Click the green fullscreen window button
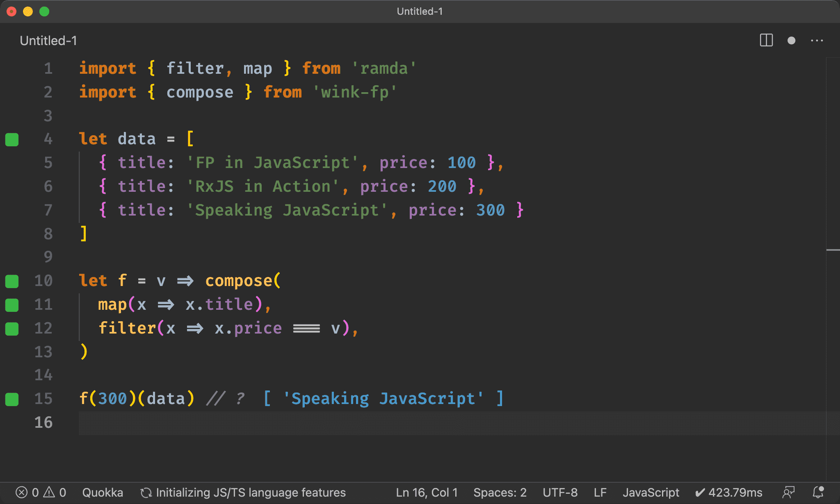Image resolution: width=840 pixels, height=504 pixels. pyautogui.click(x=44, y=11)
